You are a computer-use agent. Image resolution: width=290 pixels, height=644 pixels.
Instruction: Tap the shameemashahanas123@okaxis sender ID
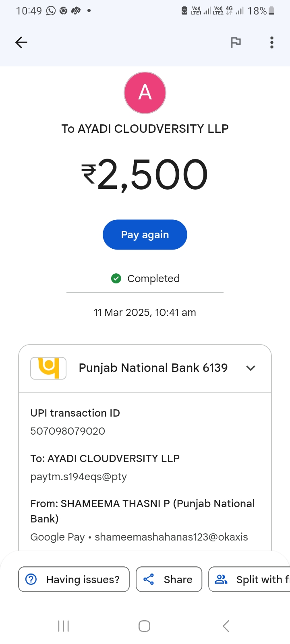coord(171,537)
